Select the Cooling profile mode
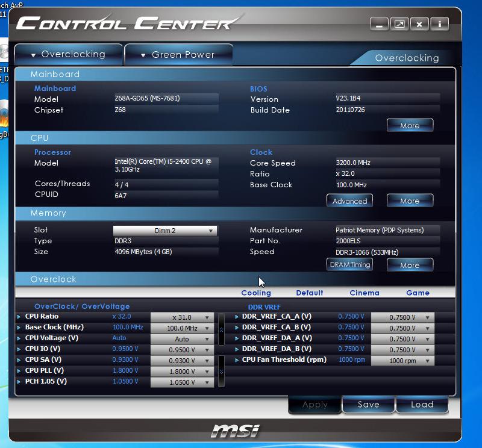 256,293
